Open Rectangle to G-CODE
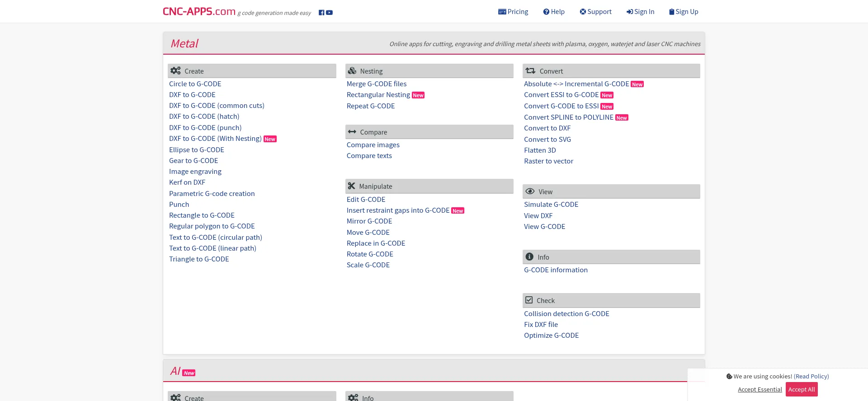 pos(202,215)
